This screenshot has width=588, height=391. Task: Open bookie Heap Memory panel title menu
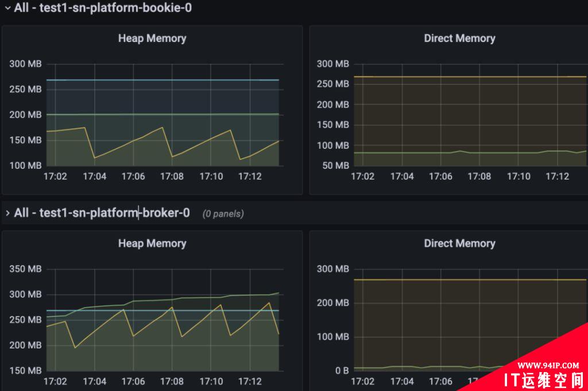152,38
